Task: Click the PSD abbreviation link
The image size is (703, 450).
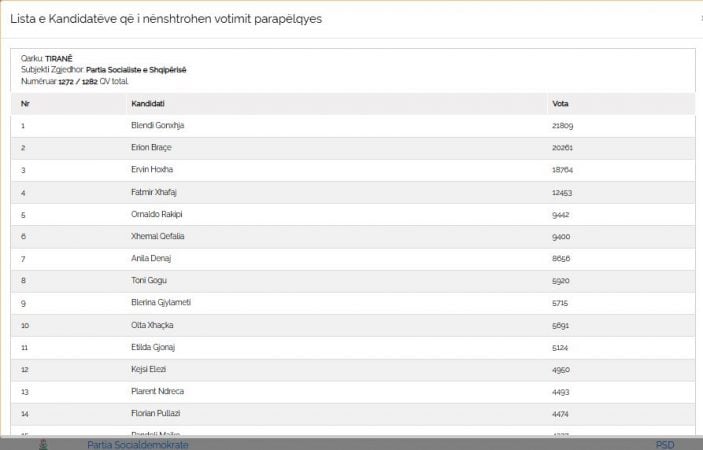Action: (x=665, y=445)
